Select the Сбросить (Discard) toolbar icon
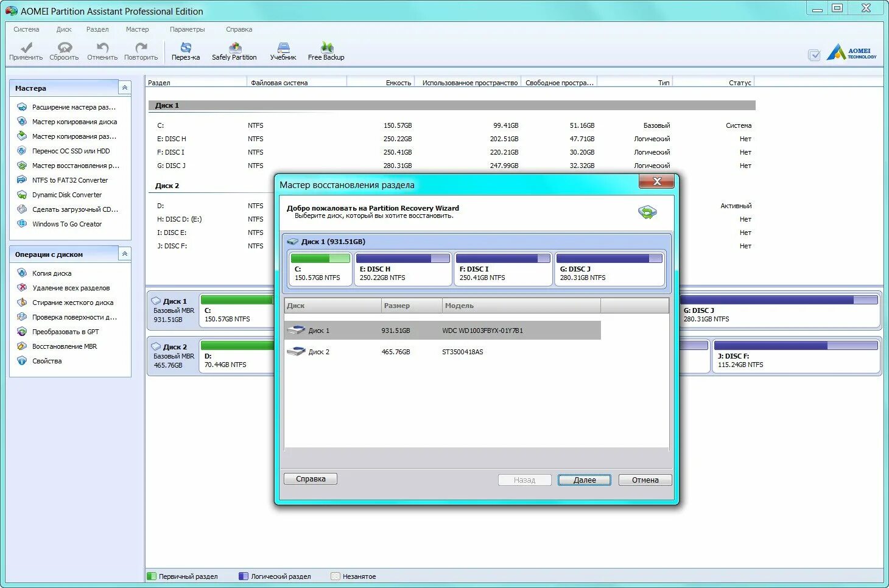Screen dimensions: 889x588 coord(64,50)
